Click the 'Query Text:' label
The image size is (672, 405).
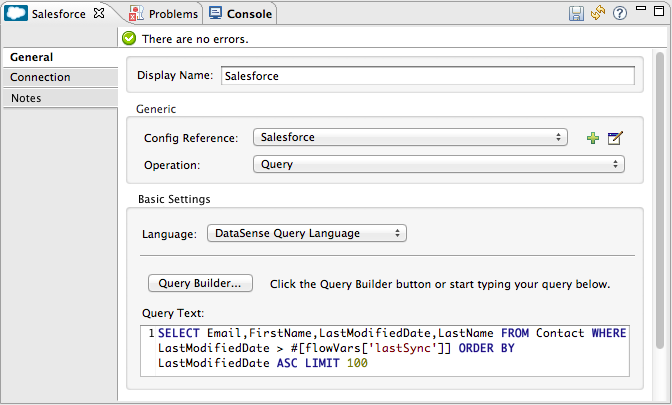173,313
